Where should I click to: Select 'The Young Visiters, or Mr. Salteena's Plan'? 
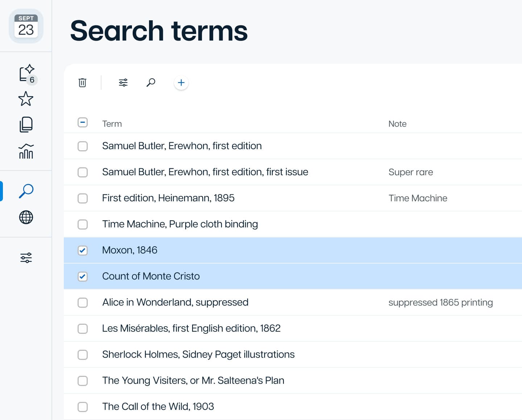(193, 381)
